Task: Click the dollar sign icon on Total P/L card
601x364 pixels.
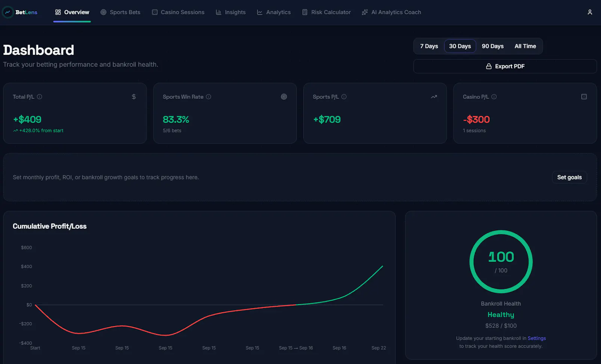Action: tap(134, 97)
